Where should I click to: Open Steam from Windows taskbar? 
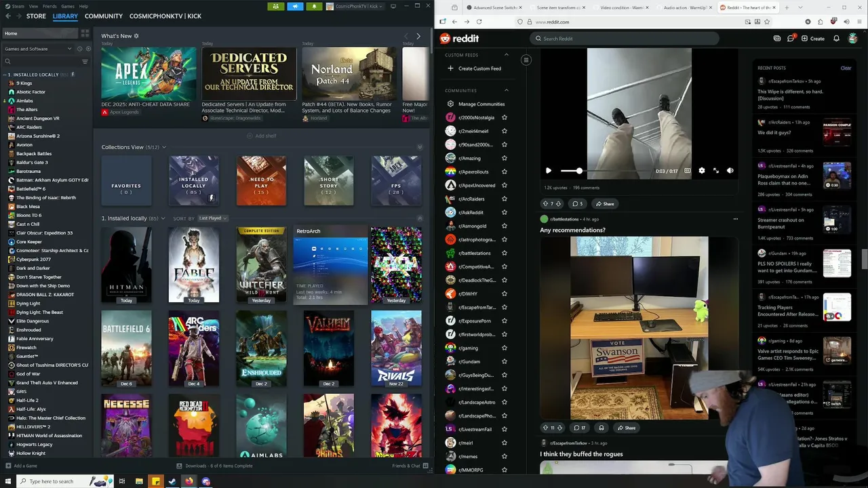click(x=172, y=481)
